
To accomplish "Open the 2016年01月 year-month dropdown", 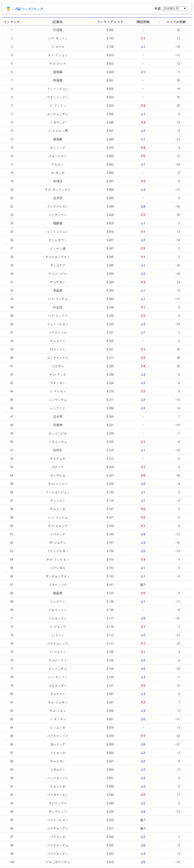I will pos(175,9).
